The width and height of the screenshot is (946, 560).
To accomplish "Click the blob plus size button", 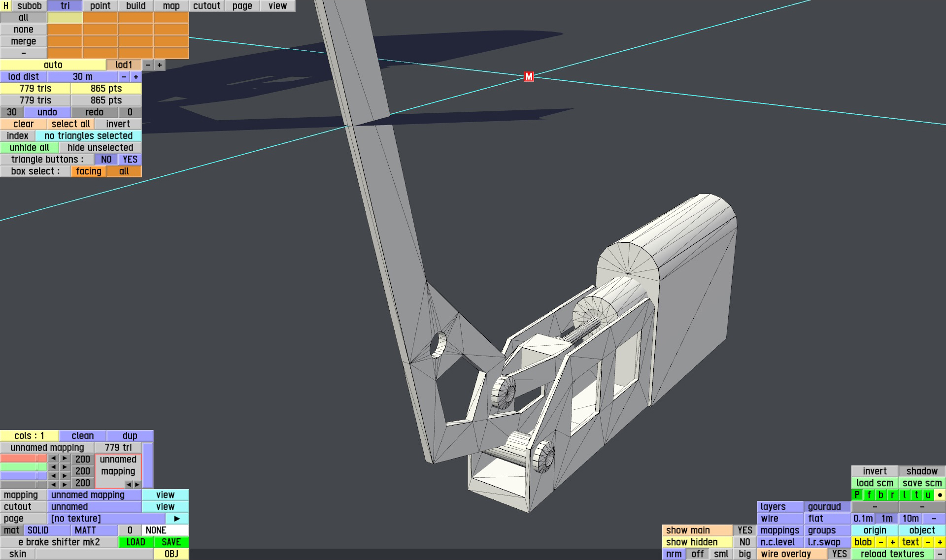I will click(892, 542).
